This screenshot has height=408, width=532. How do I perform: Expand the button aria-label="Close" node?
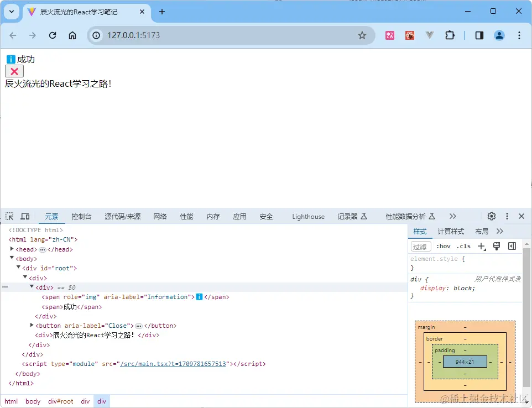click(32, 325)
